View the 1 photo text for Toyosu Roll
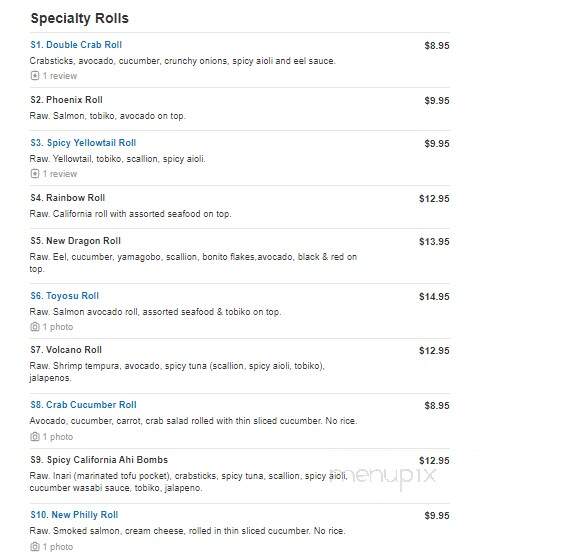The image size is (562, 558). [x=58, y=327]
